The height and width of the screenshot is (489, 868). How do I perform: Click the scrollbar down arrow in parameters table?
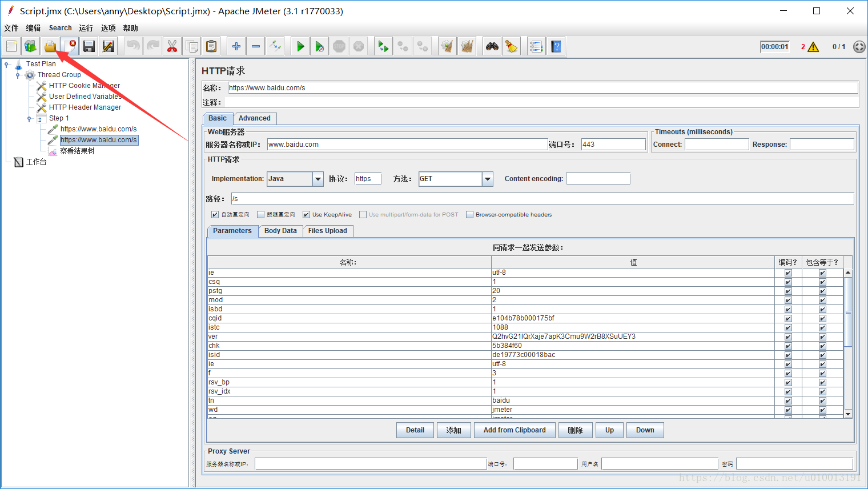click(x=848, y=414)
